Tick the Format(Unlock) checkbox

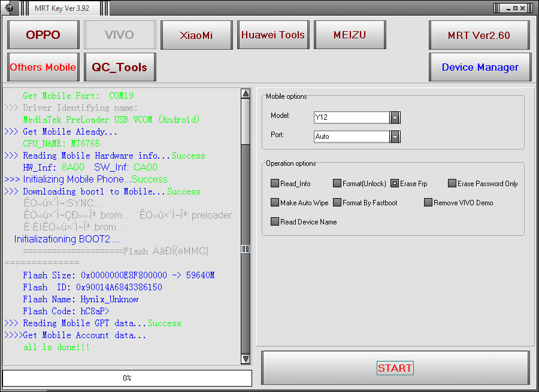coord(337,183)
